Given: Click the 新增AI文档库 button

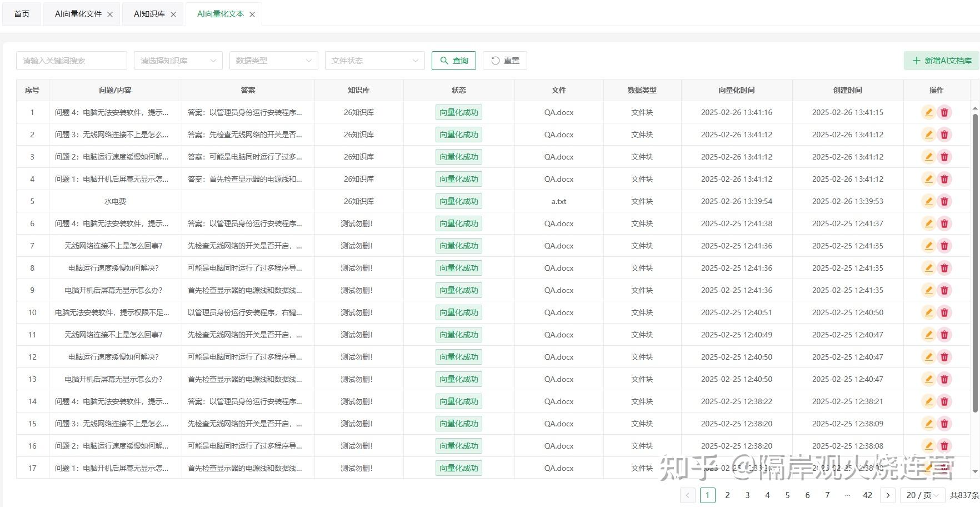Looking at the screenshot, I should [x=941, y=60].
